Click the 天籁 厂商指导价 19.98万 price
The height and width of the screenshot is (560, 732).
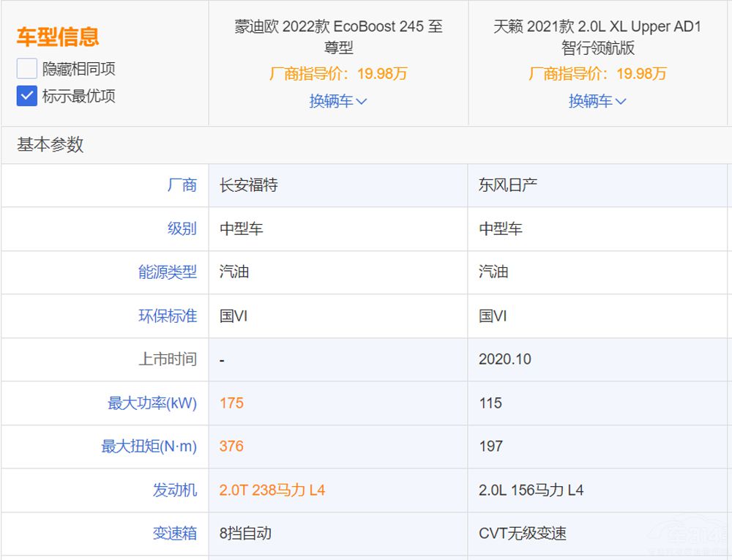pyautogui.click(x=597, y=74)
